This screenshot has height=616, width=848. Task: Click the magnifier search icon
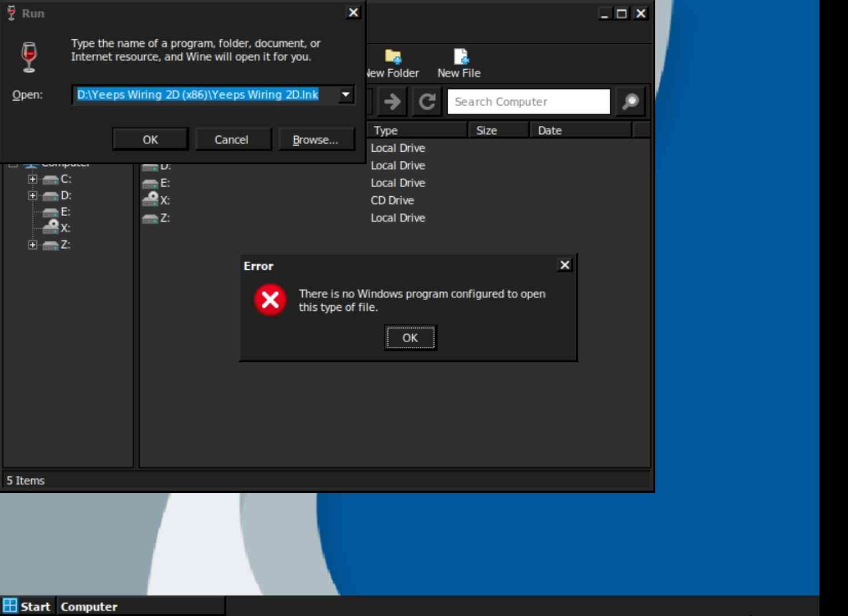[x=630, y=102]
